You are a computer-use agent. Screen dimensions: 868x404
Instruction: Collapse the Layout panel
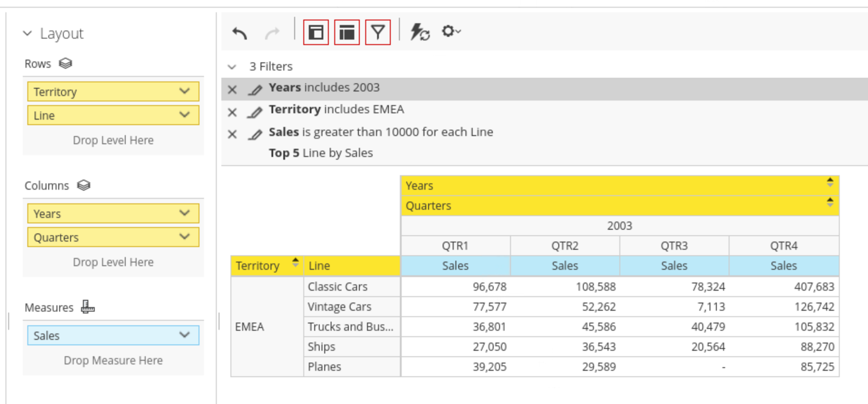coord(28,33)
